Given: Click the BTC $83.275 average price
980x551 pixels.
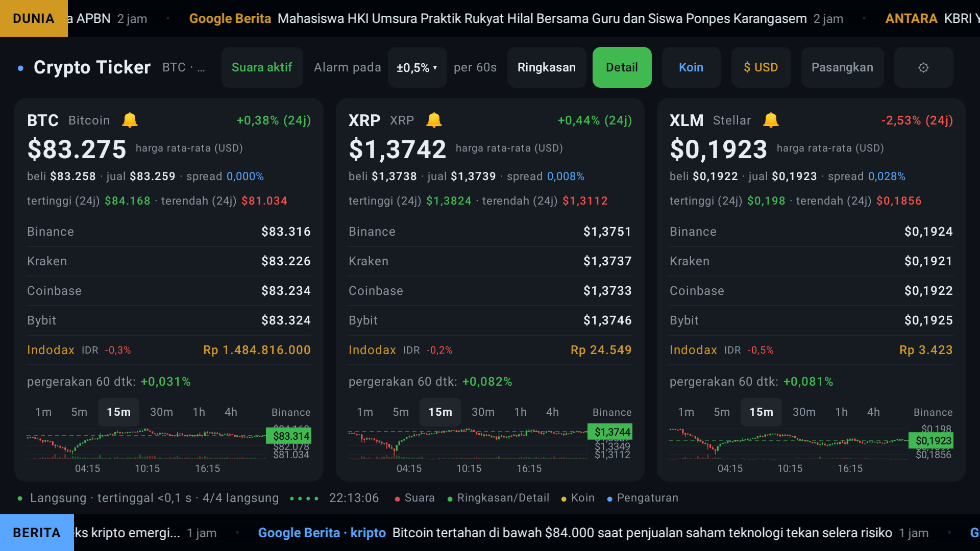Looking at the screenshot, I should pos(77,149).
